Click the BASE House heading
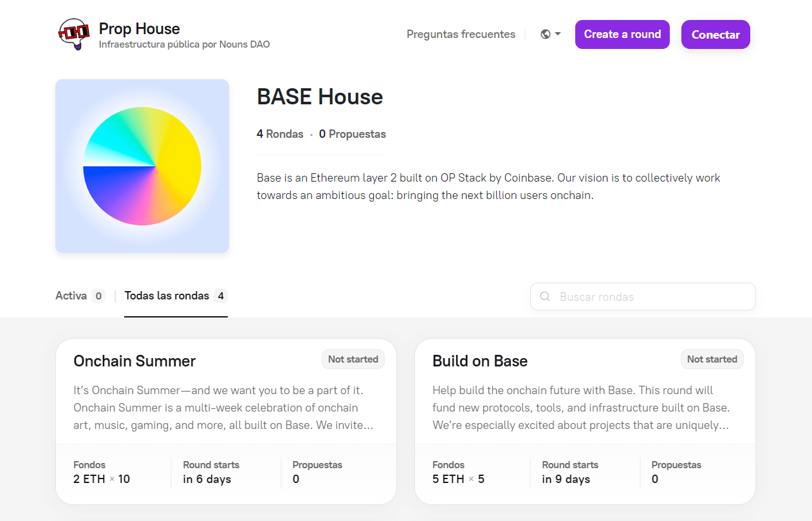This screenshot has width=812, height=521. coord(320,97)
